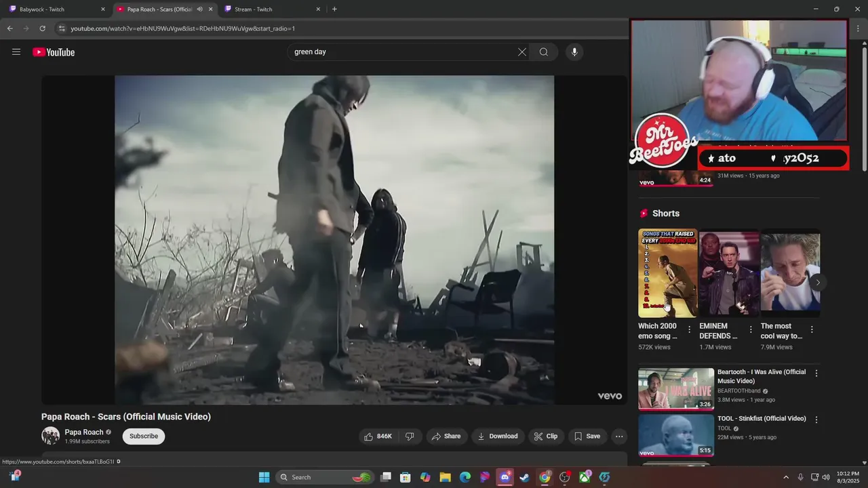Create a clip with the Clip button
Image resolution: width=868 pixels, height=488 pixels.
(x=546, y=436)
